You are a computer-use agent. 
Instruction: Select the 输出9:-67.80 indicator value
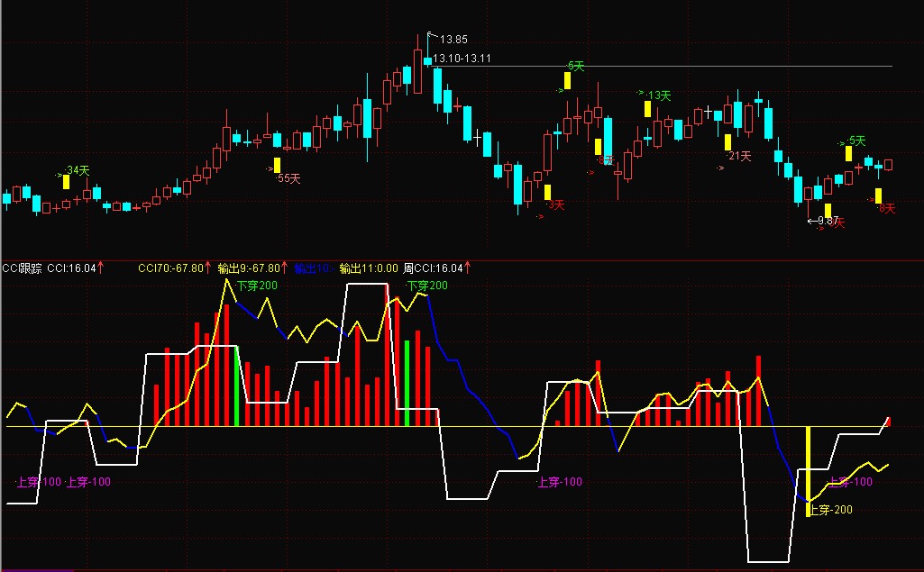pyautogui.click(x=249, y=268)
